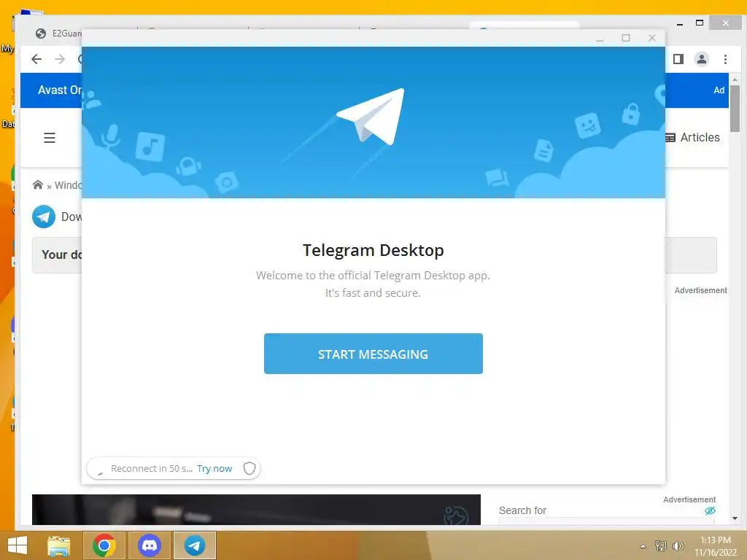Minimize the Telegram Desktop window
This screenshot has width=747, height=560.
point(600,38)
